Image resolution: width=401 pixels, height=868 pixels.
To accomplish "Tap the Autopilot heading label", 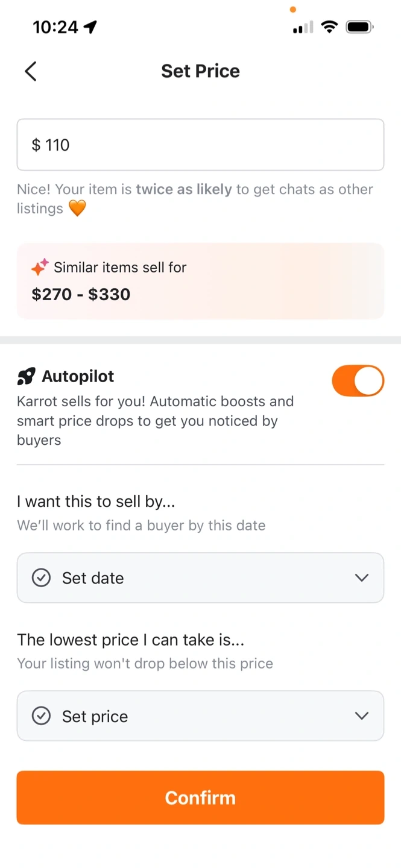I will [78, 377].
